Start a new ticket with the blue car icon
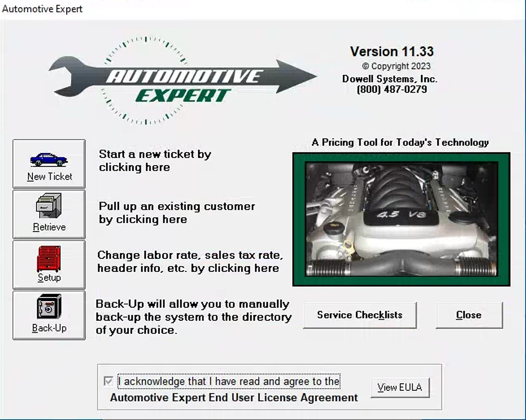The image size is (526, 420). click(49, 164)
